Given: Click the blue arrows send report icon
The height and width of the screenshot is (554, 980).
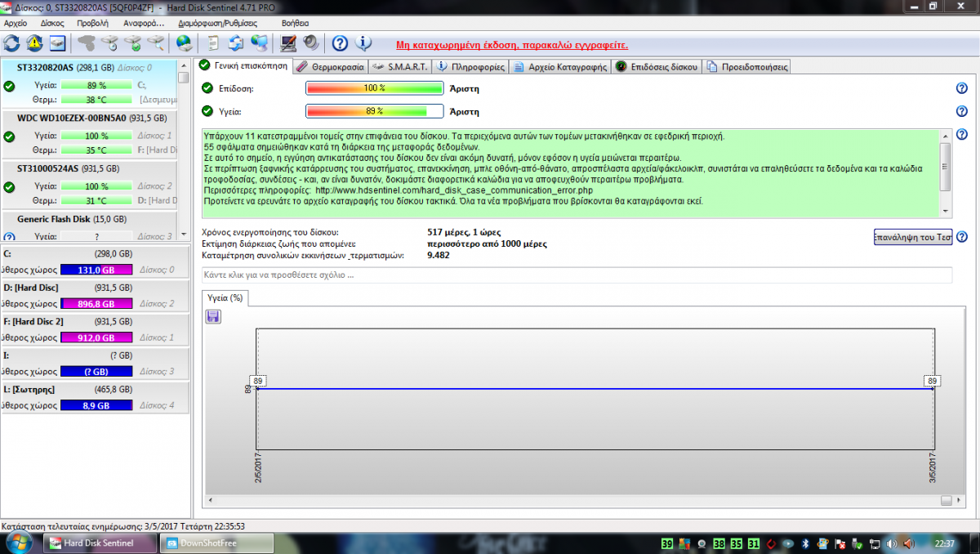Looking at the screenshot, I should (x=236, y=42).
